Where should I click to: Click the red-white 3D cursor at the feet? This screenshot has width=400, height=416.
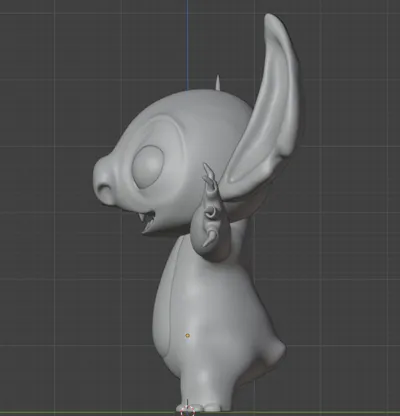tap(188, 411)
